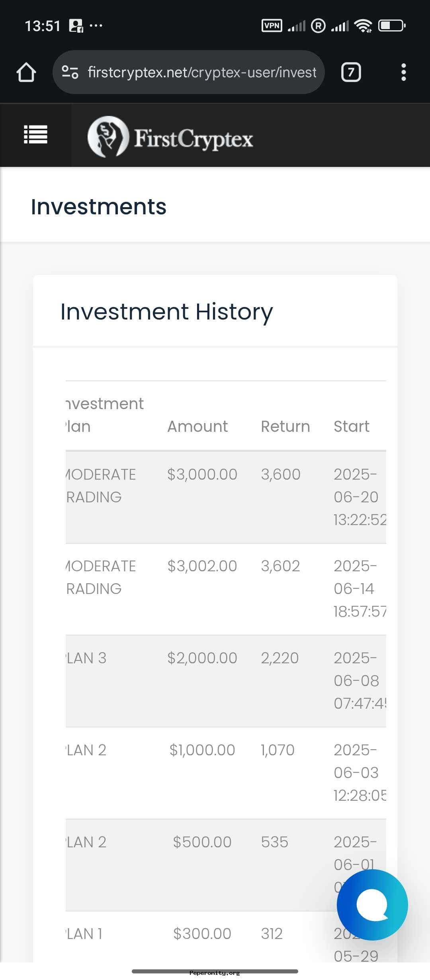Open the browser home page icon
The width and height of the screenshot is (430, 980).
click(x=26, y=72)
